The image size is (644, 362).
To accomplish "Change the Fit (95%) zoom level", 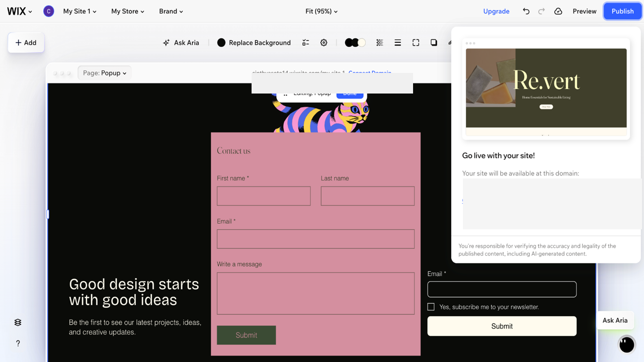I will tap(321, 11).
